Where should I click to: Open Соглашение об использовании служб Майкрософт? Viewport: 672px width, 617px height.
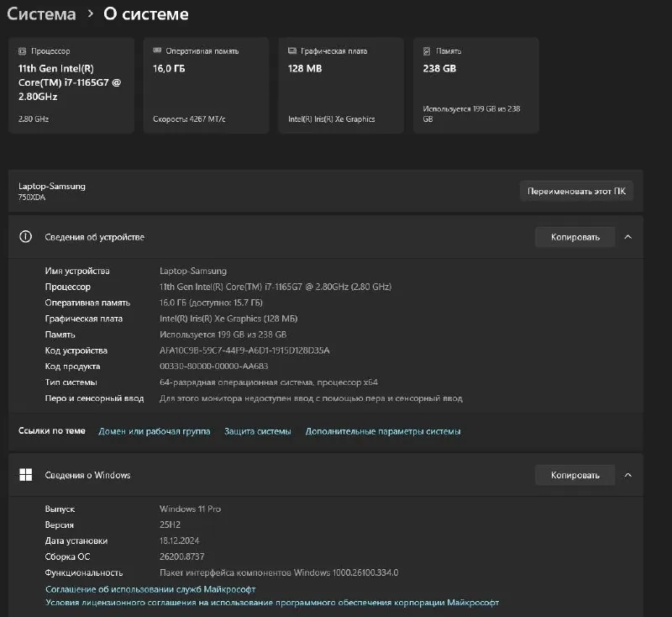tap(150, 589)
